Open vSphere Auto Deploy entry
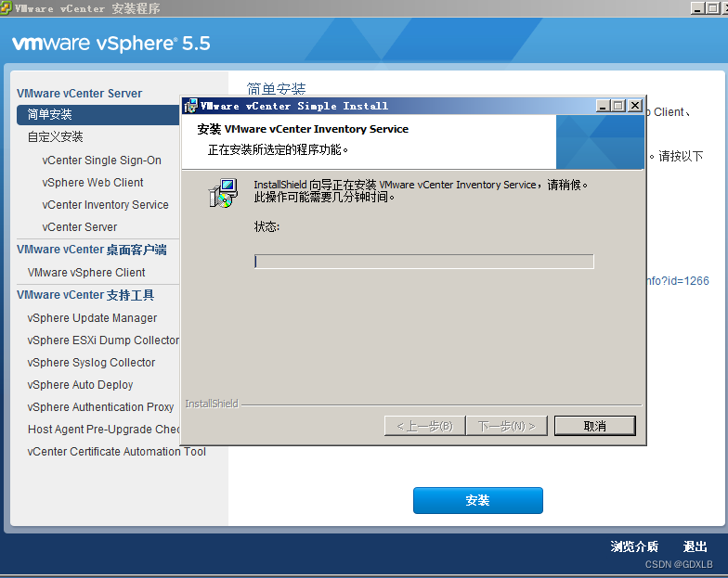Viewport: 728px width, 578px height. pyautogui.click(x=80, y=384)
